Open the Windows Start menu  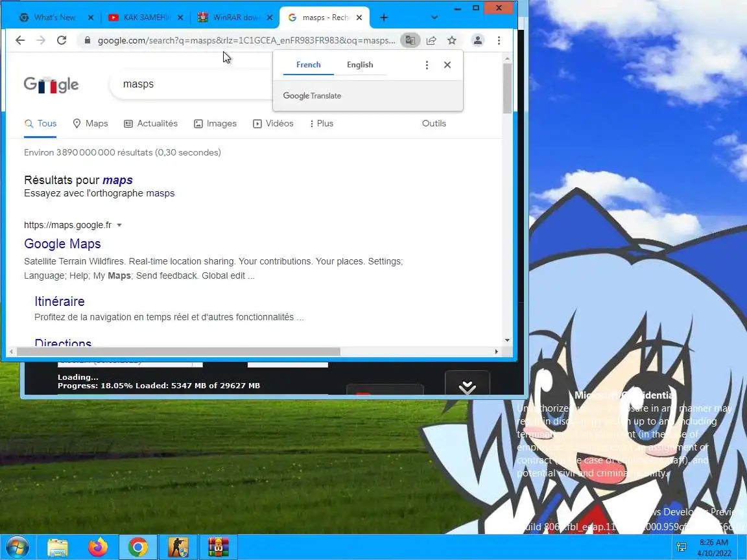tap(17, 546)
